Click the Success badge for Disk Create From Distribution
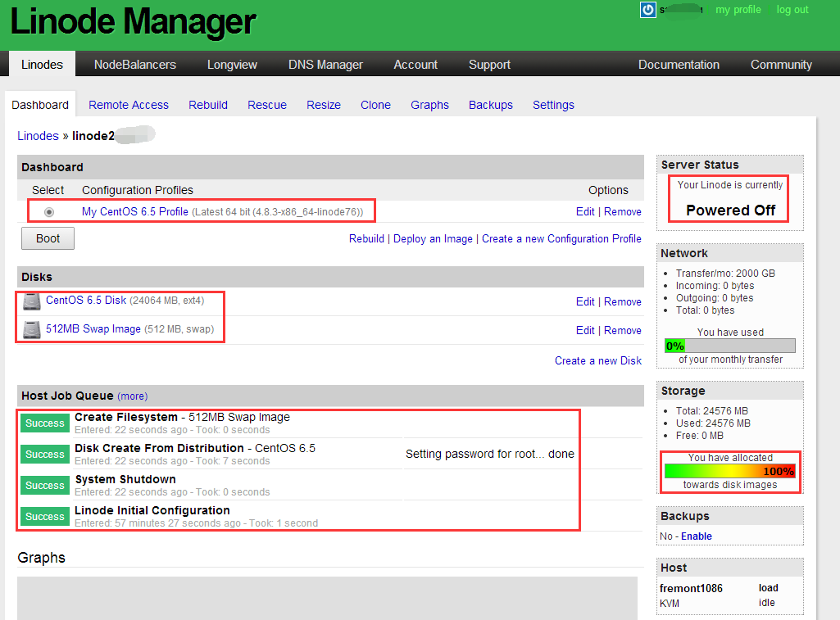Viewport: 840px width, 620px height. pyautogui.click(x=45, y=454)
